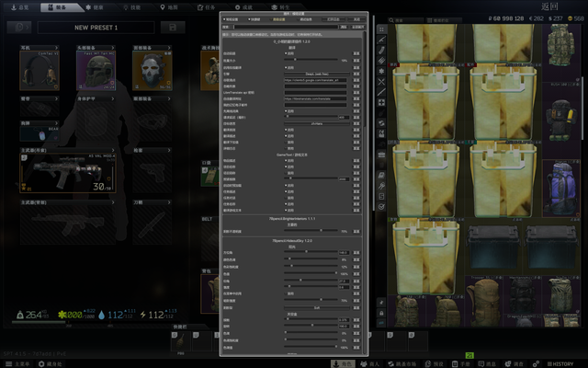588x368 pixels.
Task: Open 藏身处 hideout in bottom bar
Action: 51,364
